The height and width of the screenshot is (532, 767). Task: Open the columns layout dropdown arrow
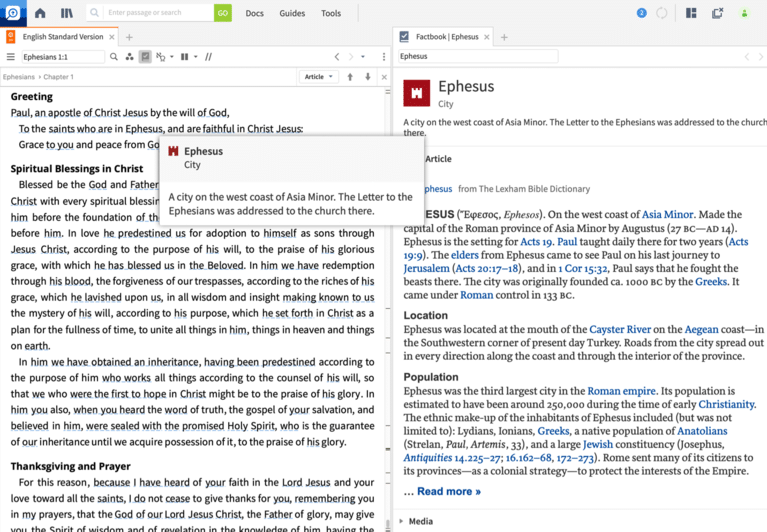coord(194,57)
